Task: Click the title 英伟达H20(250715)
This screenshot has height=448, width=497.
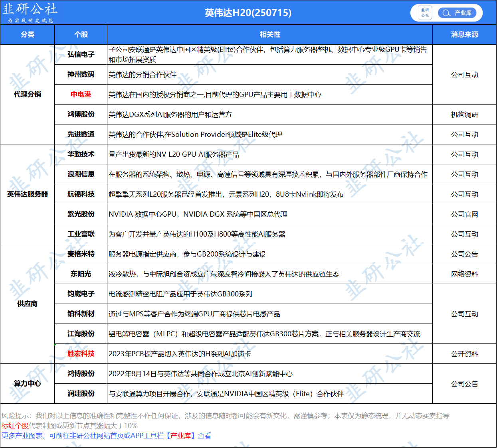Action: click(248, 13)
